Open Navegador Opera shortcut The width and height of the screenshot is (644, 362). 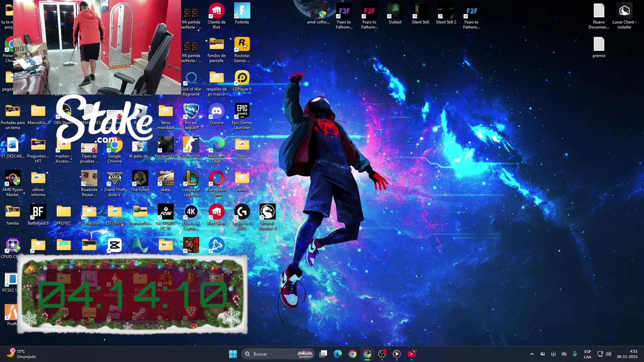216,184
